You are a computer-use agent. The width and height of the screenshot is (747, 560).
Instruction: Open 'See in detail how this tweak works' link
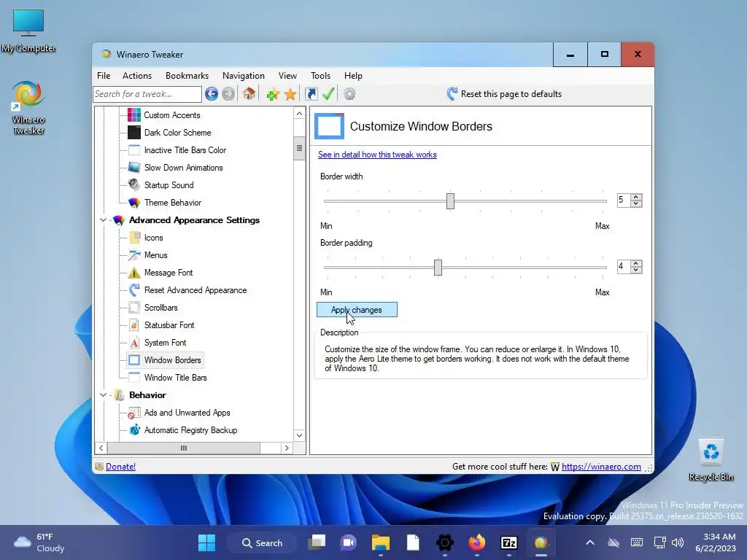(377, 155)
